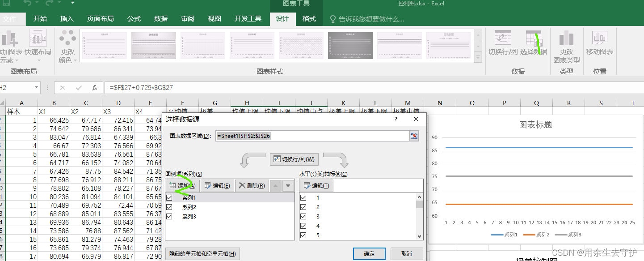Image resolution: width=644 pixels, height=261 pixels.
Task: Click column header H
Action: [x=247, y=103]
